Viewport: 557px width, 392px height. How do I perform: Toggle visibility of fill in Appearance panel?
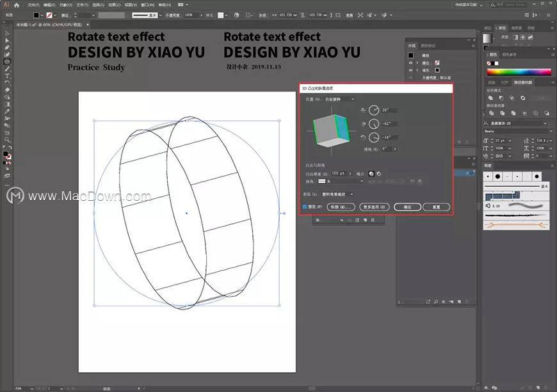coord(410,70)
